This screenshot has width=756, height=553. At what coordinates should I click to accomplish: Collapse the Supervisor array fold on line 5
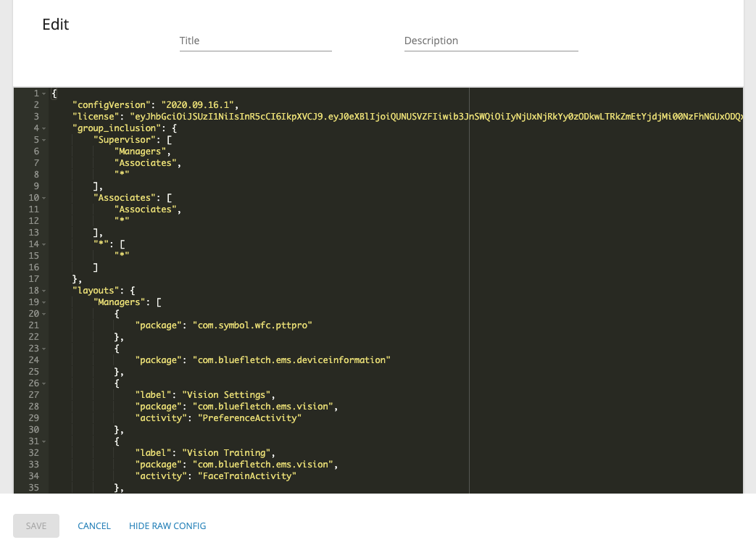44,140
